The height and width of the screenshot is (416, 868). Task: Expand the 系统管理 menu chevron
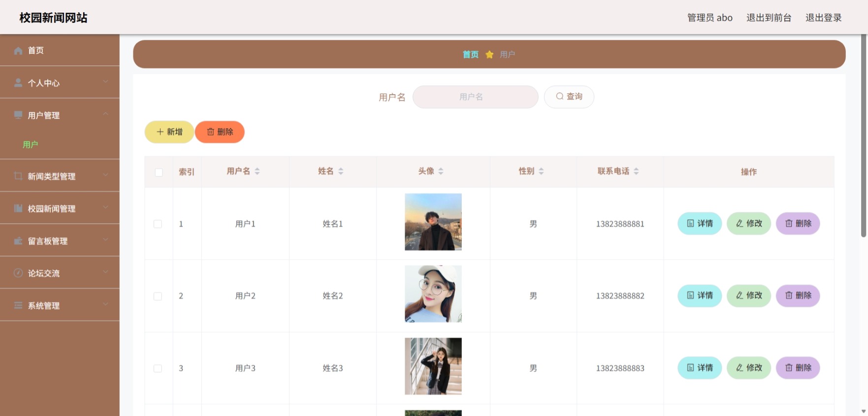pyautogui.click(x=105, y=305)
